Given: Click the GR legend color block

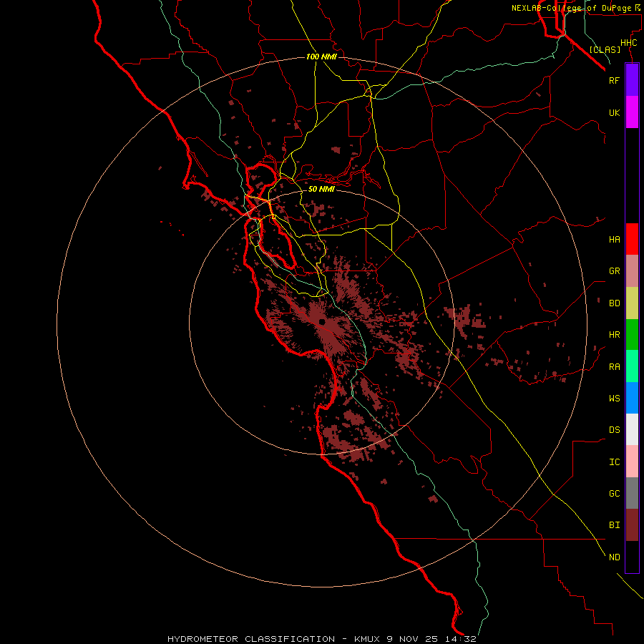Looking at the screenshot, I should click(632, 271).
